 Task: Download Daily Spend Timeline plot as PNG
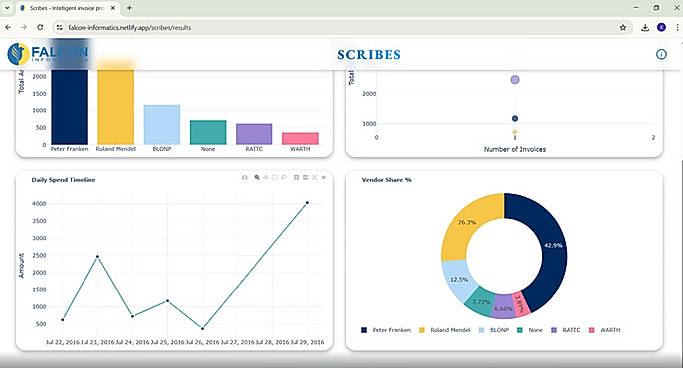click(245, 177)
